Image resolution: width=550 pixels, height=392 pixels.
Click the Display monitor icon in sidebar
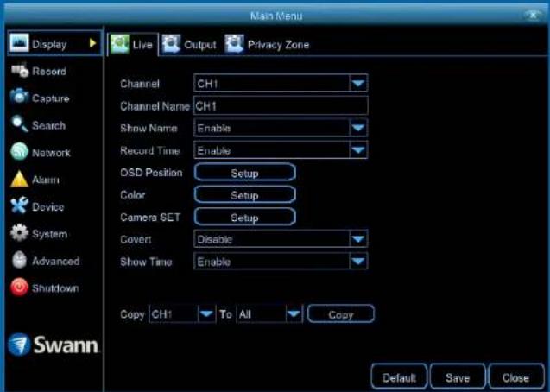(x=19, y=43)
